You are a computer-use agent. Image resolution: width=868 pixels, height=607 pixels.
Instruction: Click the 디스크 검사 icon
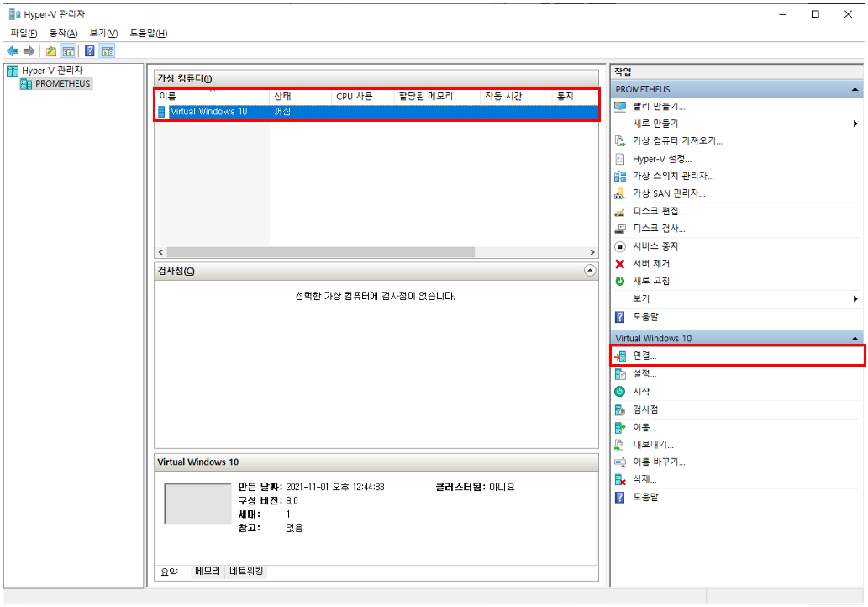click(620, 229)
